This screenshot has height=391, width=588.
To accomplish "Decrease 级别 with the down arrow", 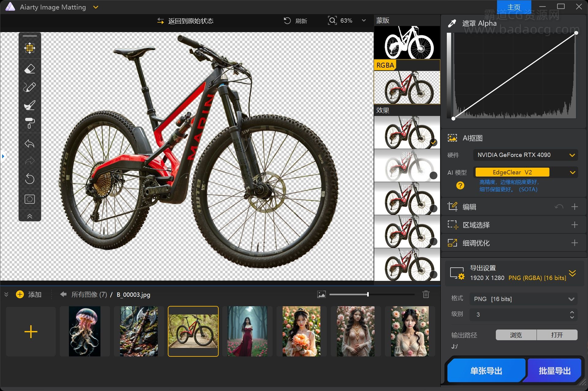I will pyautogui.click(x=572, y=317).
